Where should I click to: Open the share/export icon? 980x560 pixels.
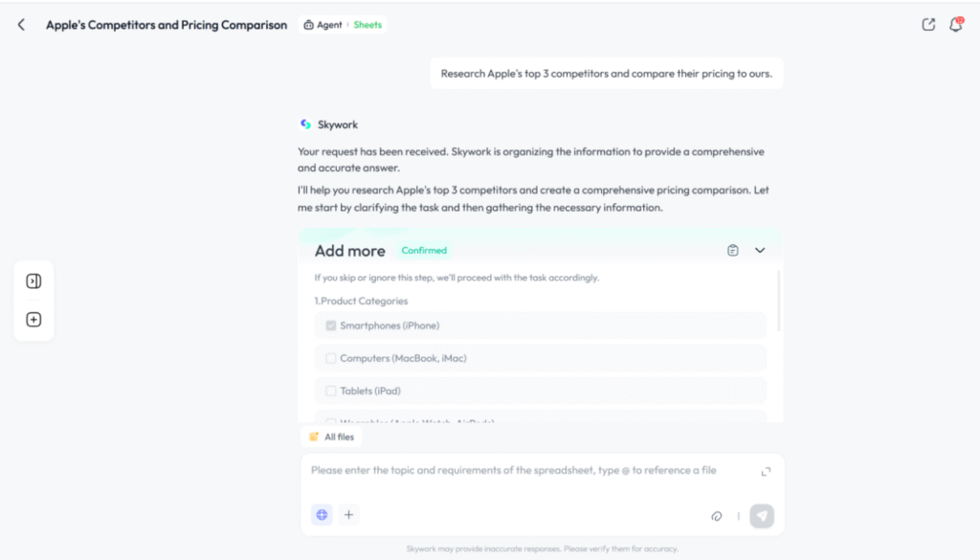(928, 25)
